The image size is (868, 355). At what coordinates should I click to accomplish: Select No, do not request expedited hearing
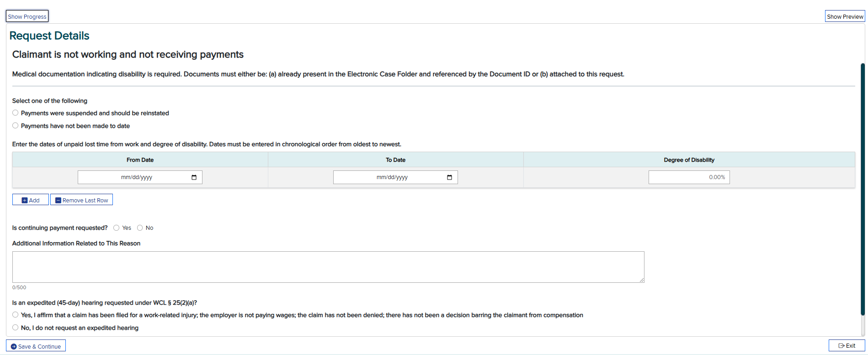click(x=16, y=328)
